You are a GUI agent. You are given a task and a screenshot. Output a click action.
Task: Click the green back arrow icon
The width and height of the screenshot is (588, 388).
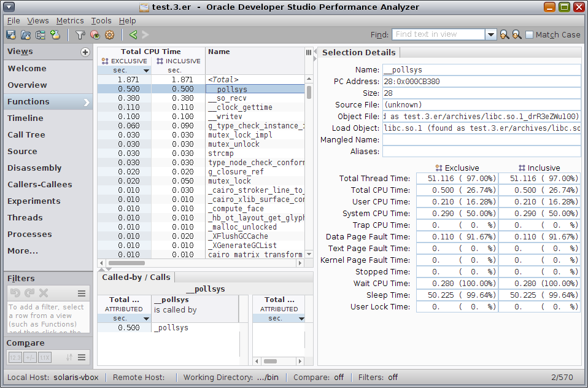(x=133, y=35)
